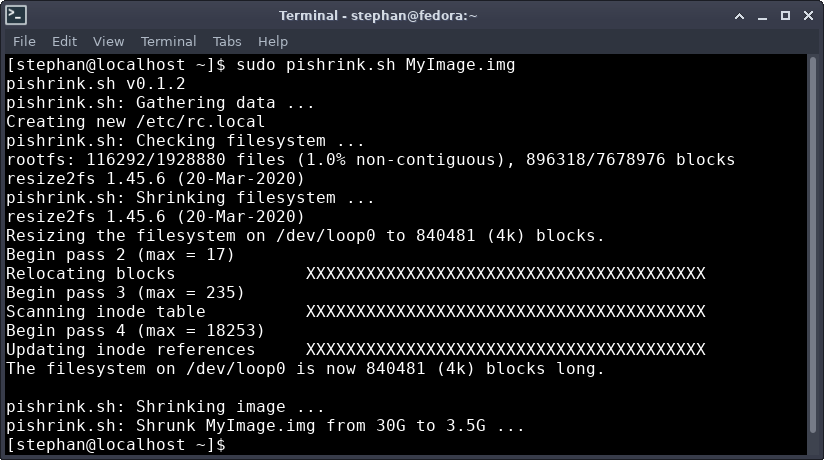Click the "Shrunk MyImage.img from 30G" output line
Screen dimensions: 824x460
(x=265, y=426)
